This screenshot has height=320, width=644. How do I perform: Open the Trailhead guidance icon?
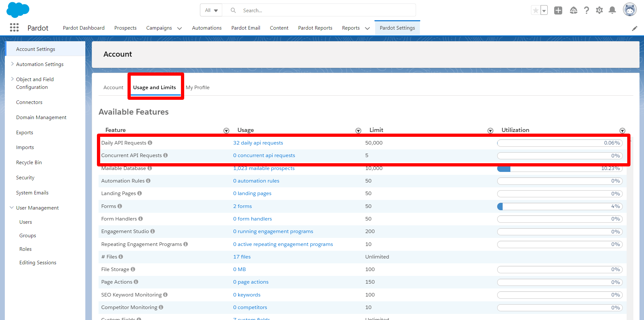(x=573, y=10)
